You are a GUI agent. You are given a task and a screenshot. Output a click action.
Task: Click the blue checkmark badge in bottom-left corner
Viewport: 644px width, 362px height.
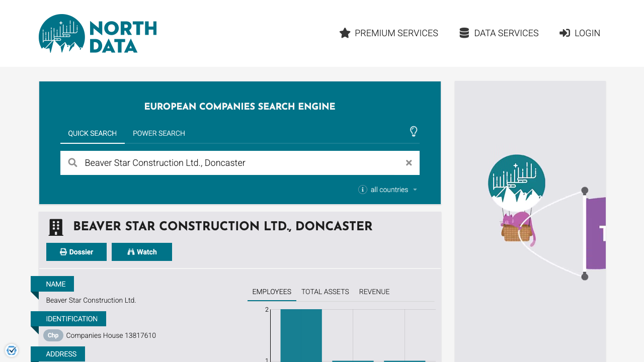[x=11, y=350]
